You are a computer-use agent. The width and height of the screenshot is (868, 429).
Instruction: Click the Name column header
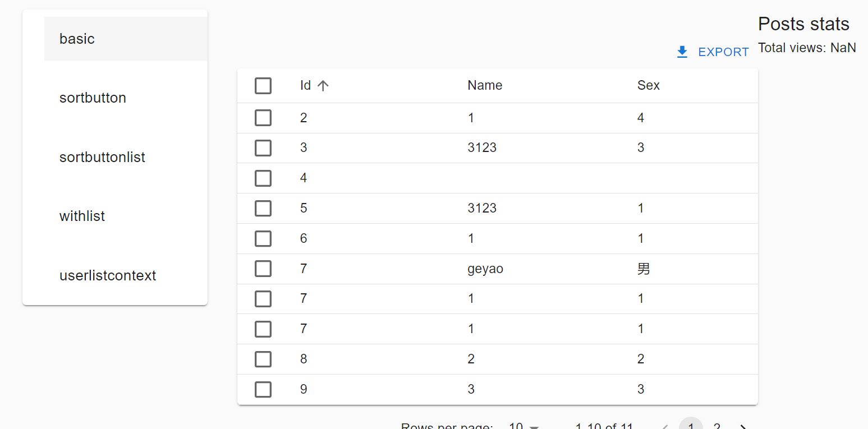tap(485, 85)
